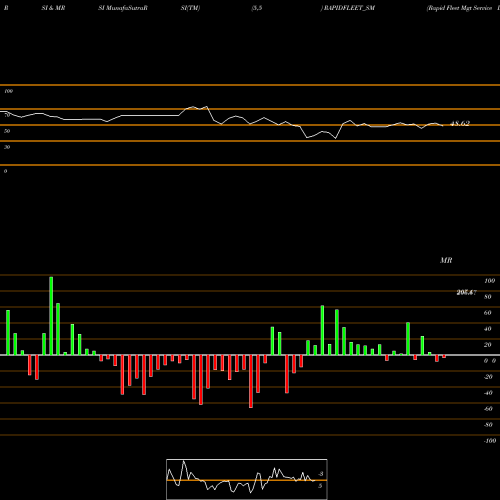The width and height of the screenshot is (500, 500).
Task: Click the tallest green MR bar
Action: coord(51,316)
